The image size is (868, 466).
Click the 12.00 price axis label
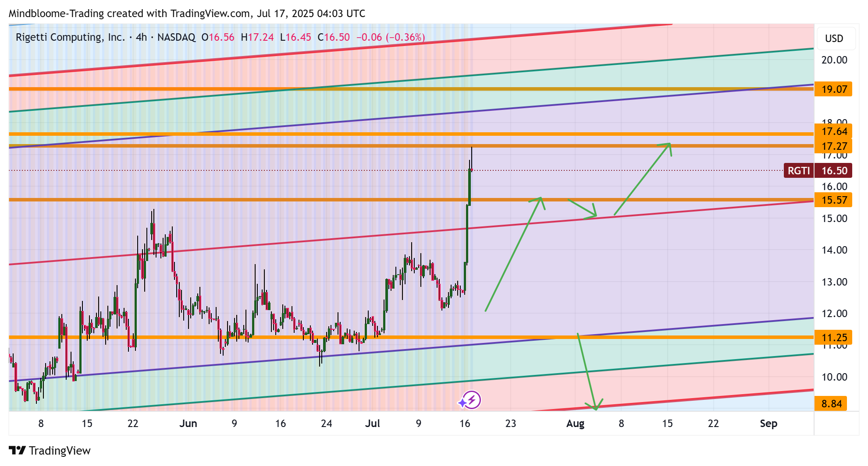pos(834,314)
